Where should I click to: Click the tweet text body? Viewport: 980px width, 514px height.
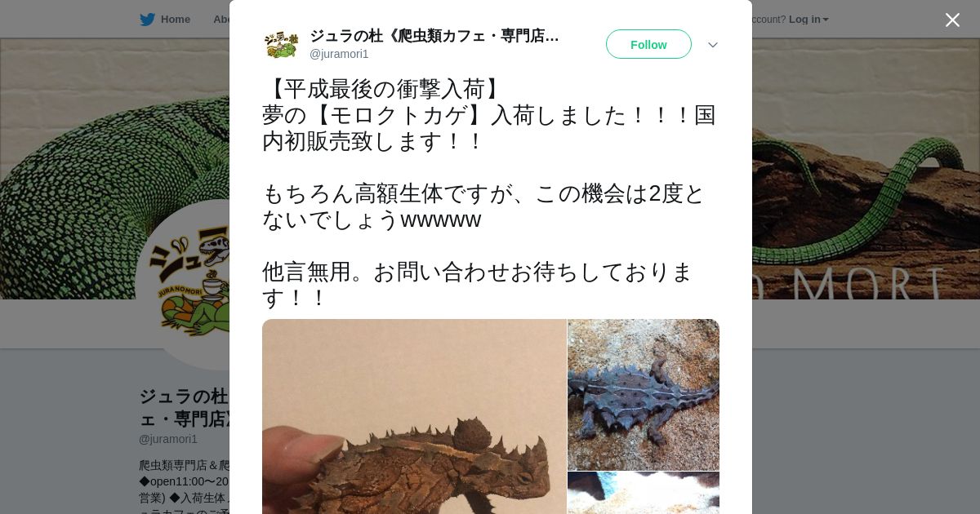pos(490,193)
